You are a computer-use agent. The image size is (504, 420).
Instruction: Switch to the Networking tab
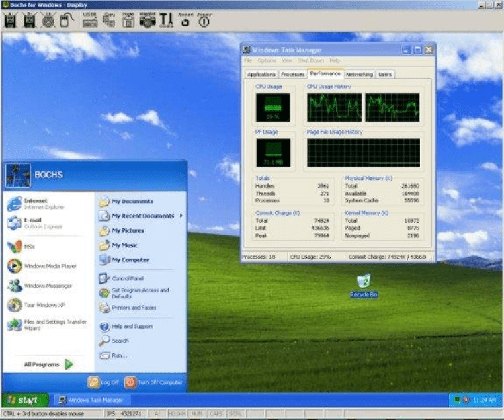(x=359, y=75)
